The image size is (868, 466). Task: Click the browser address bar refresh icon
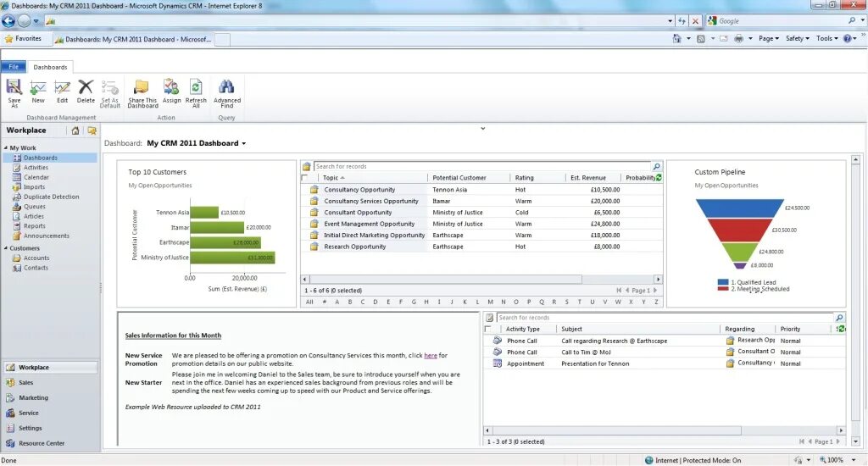(x=682, y=21)
